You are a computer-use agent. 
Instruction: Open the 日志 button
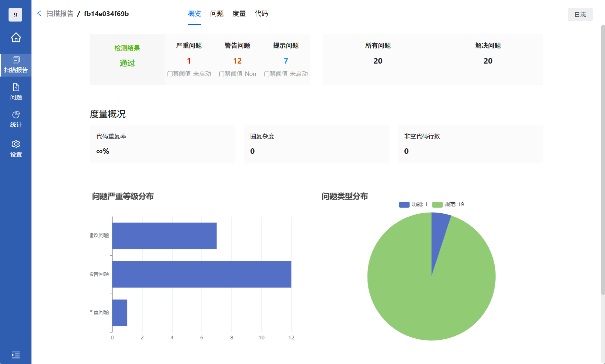click(x=580, y=14)
